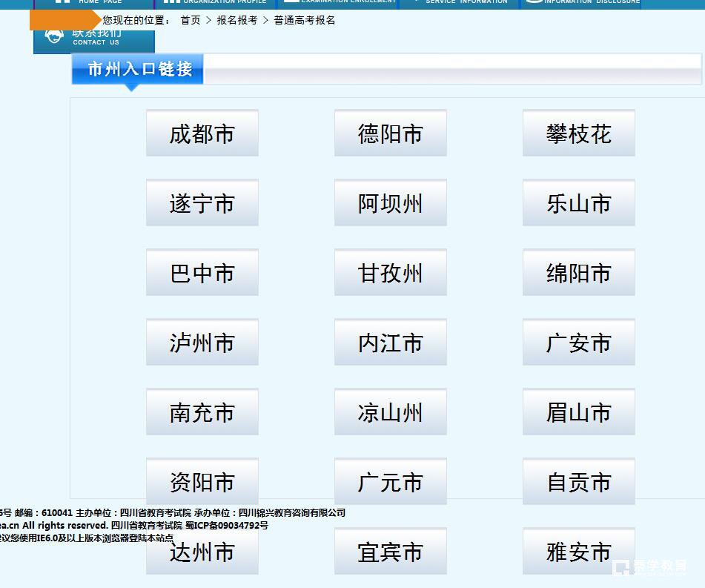
Task: Visit the 绵阳市 entrance link
Action: point(579,273)
